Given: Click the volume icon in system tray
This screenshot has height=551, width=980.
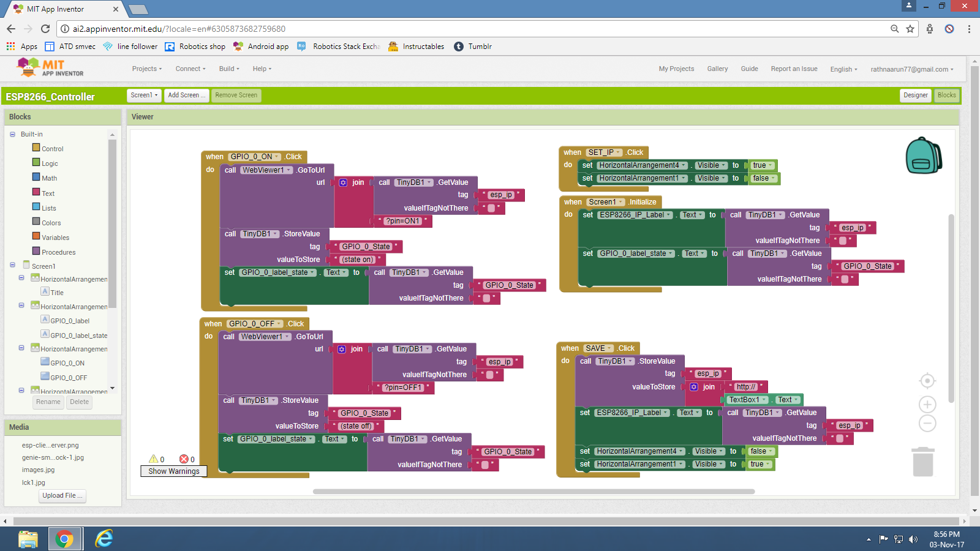Looking at the screenshot, I should pyautogui.click(x=913, y=539).
